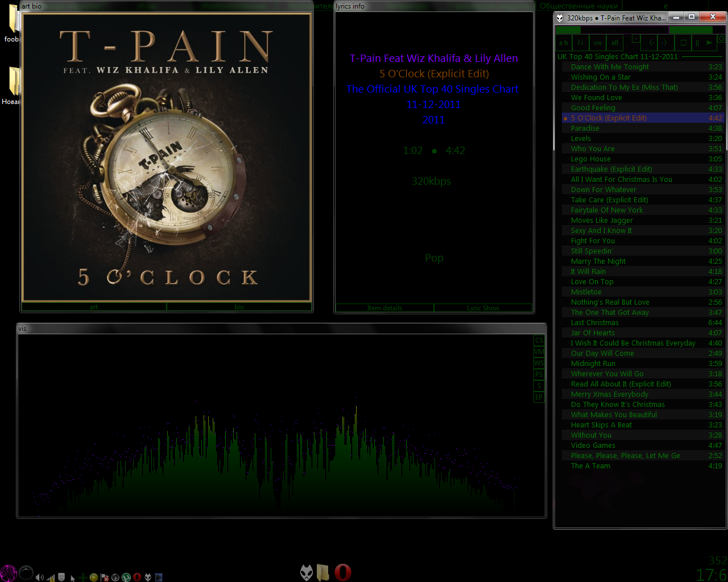Click the small Opera tray icon
This screenshot has width=728, height=582.
(137, 577)
